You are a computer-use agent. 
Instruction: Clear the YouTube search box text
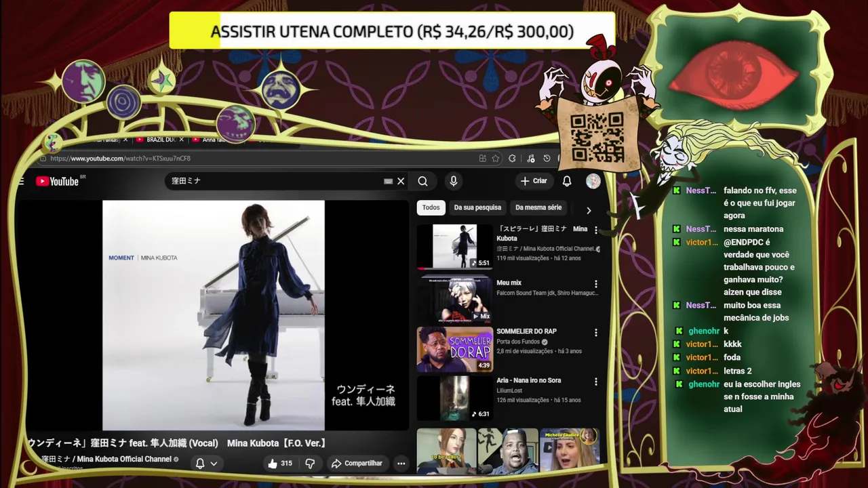tap(401, 181)
